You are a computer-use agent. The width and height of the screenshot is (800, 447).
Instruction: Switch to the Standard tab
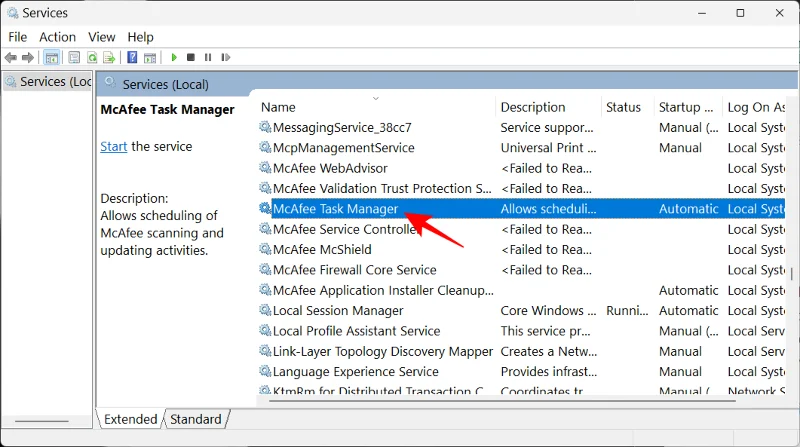pos(196,419)
